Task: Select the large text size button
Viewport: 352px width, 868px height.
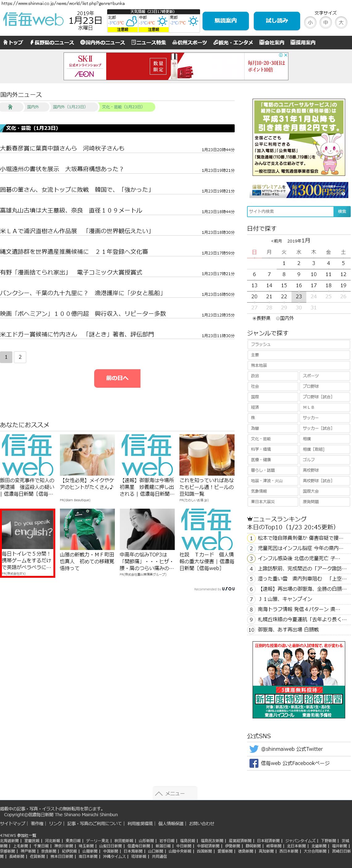Action: click(341, 23)
